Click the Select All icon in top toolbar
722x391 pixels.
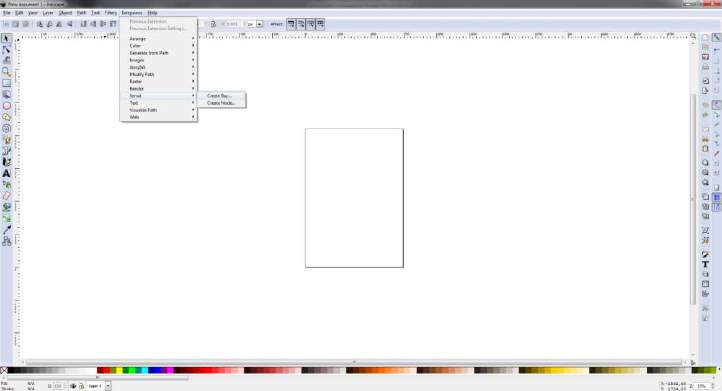(6, 24)
